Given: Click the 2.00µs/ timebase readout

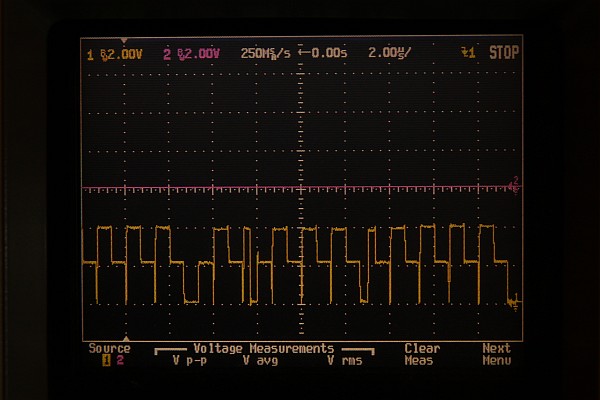Looking at the screenshot, I should point(389,54).
